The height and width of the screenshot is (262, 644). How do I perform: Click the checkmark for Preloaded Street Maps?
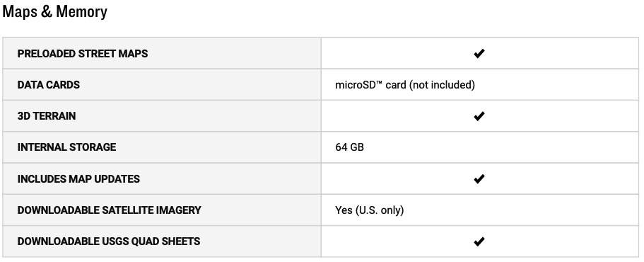click(x=479, y=54)
